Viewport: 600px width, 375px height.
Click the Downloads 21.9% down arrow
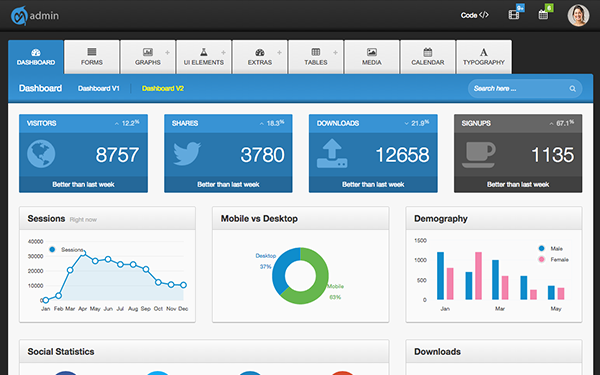pos(406,124)
